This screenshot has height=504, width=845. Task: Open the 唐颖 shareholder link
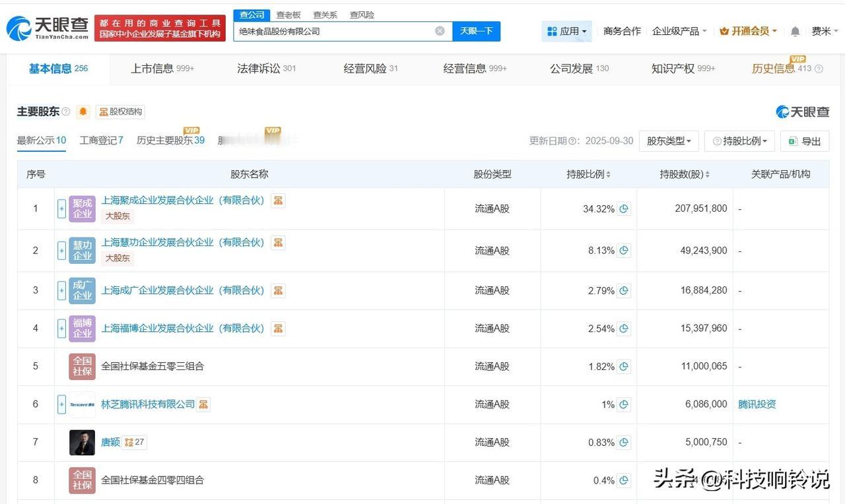(110, 442)
